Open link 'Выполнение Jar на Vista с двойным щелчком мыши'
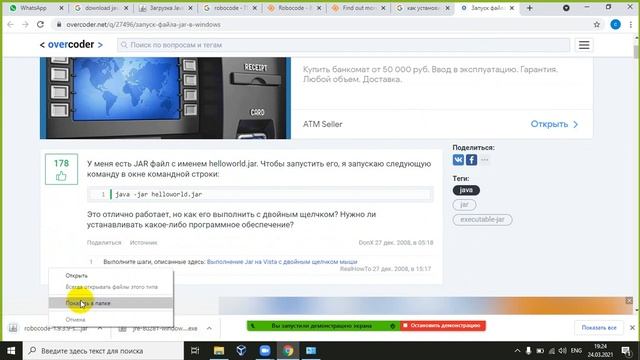The image size is (640, 360). 282,262
